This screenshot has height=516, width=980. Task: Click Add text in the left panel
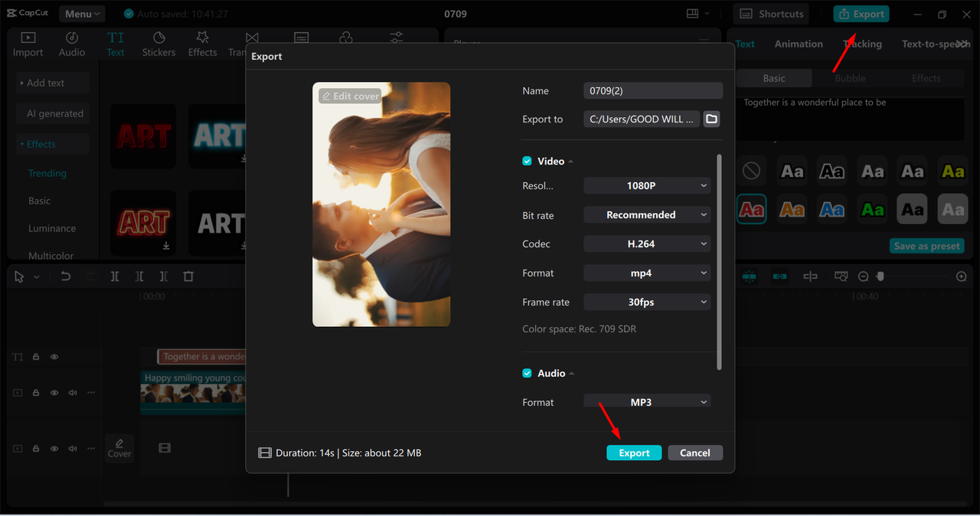[x=53, y=83]
